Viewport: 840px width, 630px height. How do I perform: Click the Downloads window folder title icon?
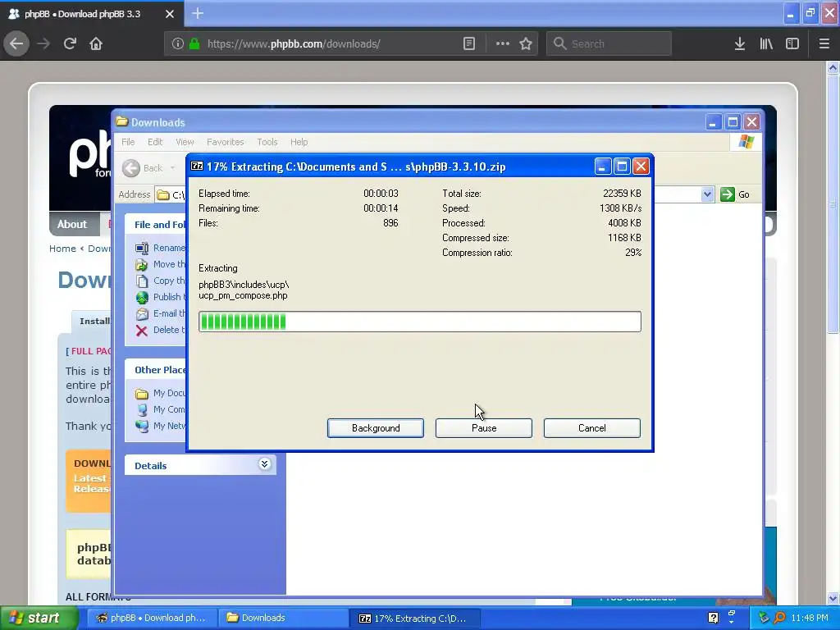point(122,122)
